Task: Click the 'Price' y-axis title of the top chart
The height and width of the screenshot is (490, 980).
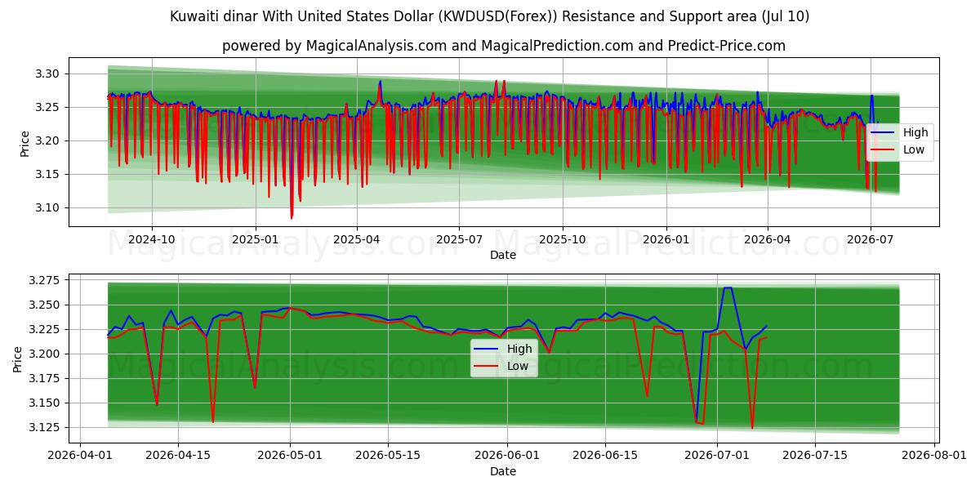Action: point(25,143)
